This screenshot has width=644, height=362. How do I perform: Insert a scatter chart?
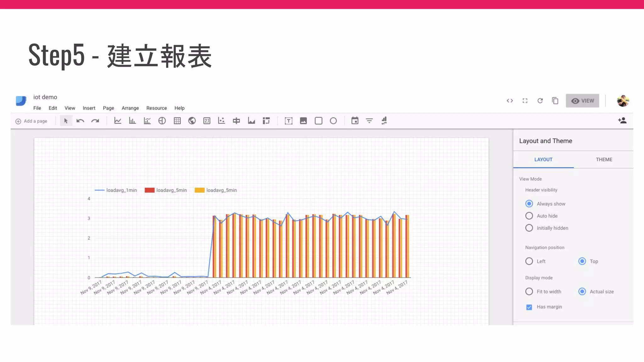[x=221, y=121]
